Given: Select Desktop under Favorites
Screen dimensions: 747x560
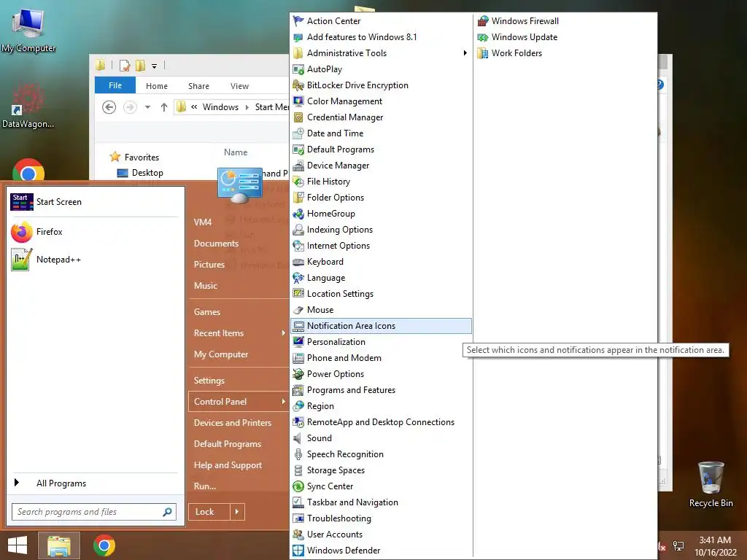Looking at the screenshot, I should tap(147, 173).
